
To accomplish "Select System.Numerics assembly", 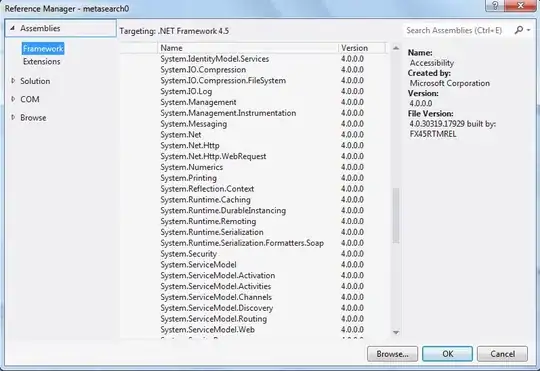I will coord(255,167).
